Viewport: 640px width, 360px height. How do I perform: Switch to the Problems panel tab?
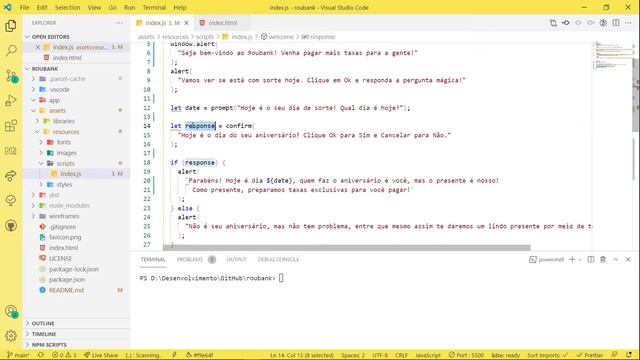(x=190, y=260)
